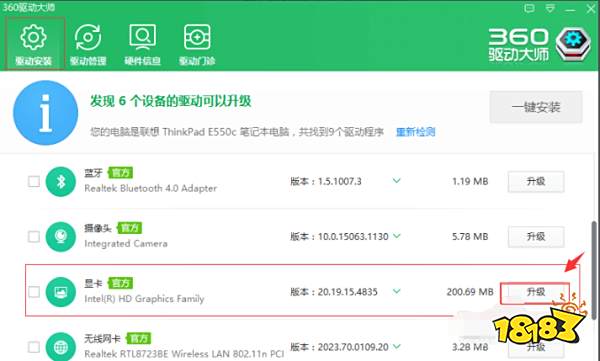Click the vertical scrollbar thumb
The width and height of the screenshot is (600, 361).
tap(593, 270)
